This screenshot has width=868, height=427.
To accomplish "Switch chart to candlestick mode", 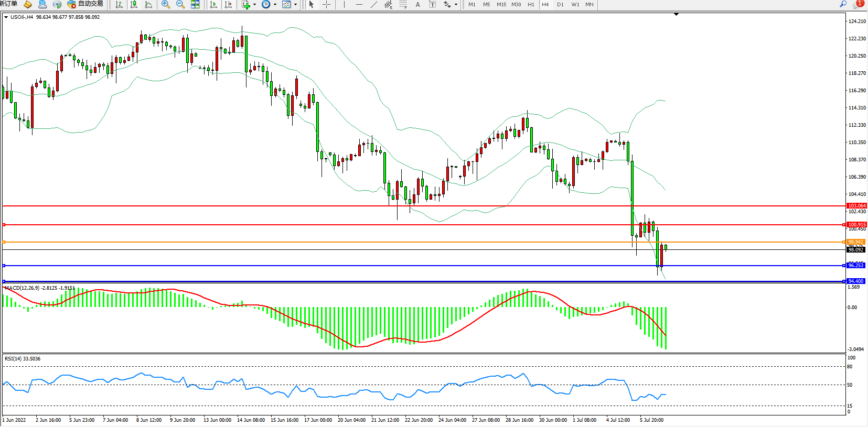I will coord(134,5).
